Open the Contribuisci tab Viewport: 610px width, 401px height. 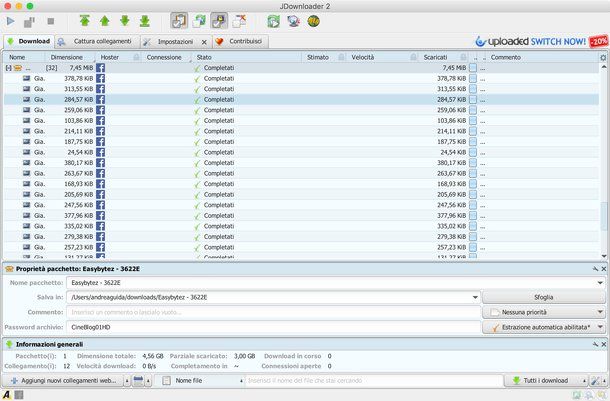pyautogui.click(x=240, y=41)
